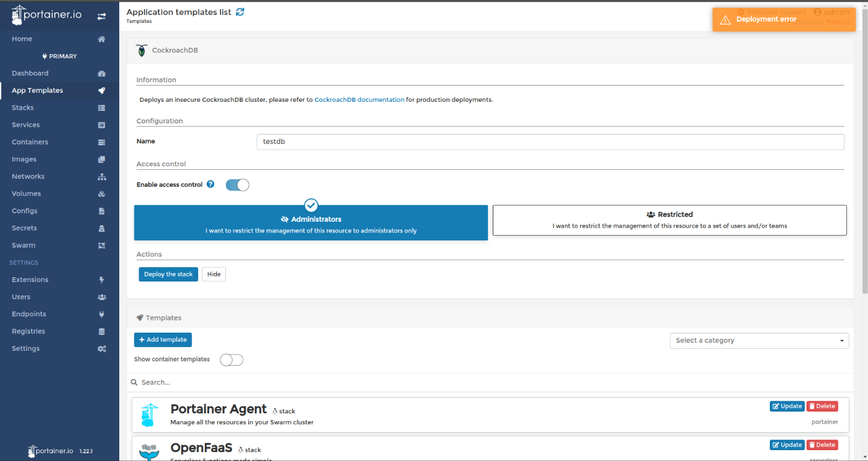Open the Select a category dropdown
This screenshot has height=461, width=868.
click(759, 340)
